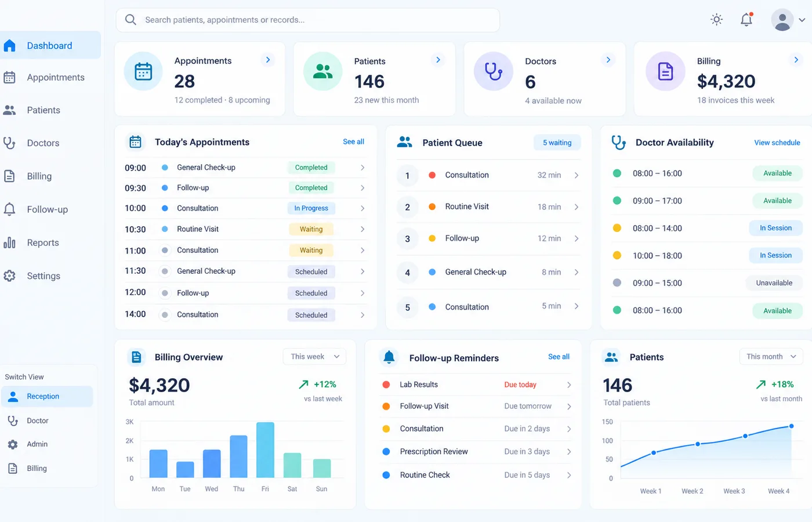Click the Doctors card stethoscope icon
The image size is (812, 522).
click(494, 71)
